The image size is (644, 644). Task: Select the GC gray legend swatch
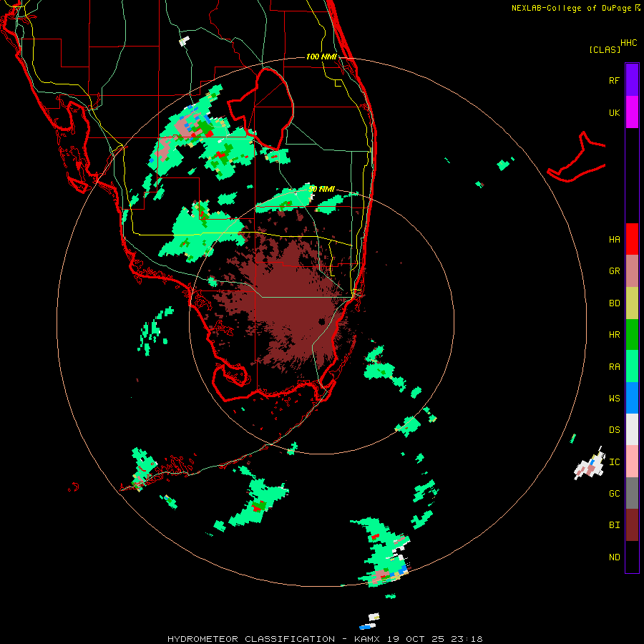(632, 493)
